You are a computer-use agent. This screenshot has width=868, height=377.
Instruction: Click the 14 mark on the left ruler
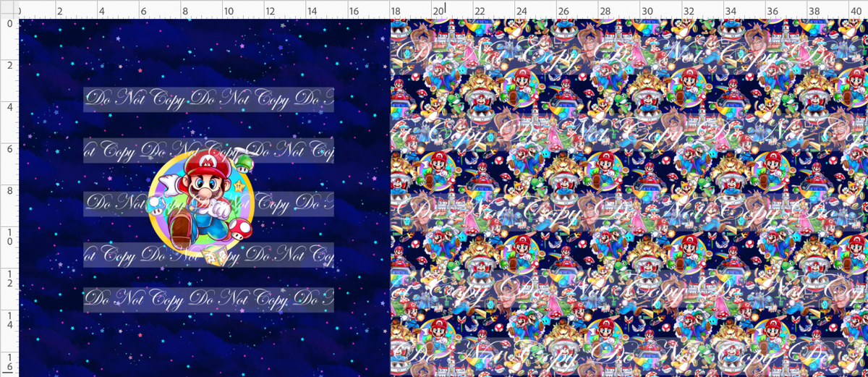tap(9, 320)
